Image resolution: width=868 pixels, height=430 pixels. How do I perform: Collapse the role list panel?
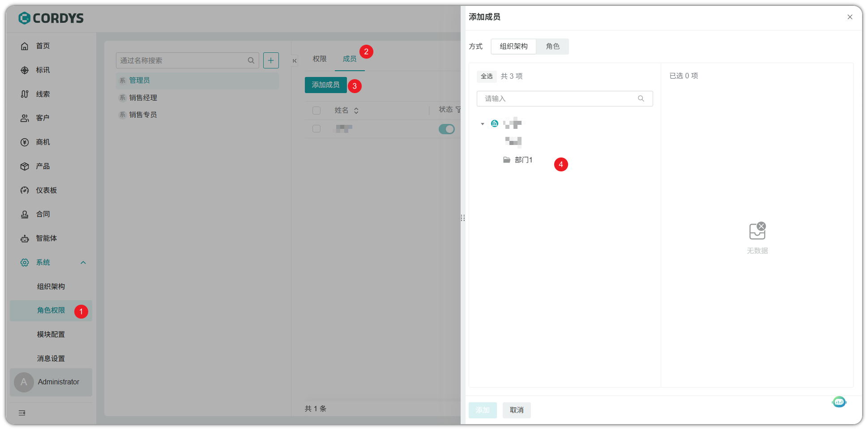(x=295, y=61)
